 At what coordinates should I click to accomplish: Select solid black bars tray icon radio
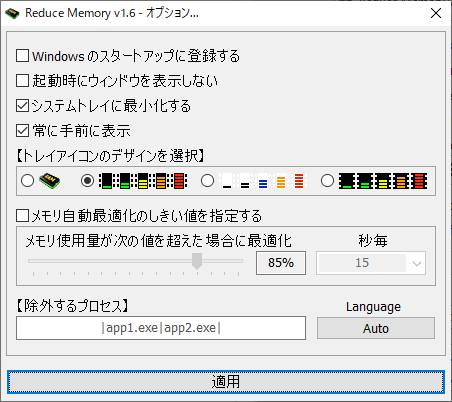pyautogui.click(x=327, y=181)
